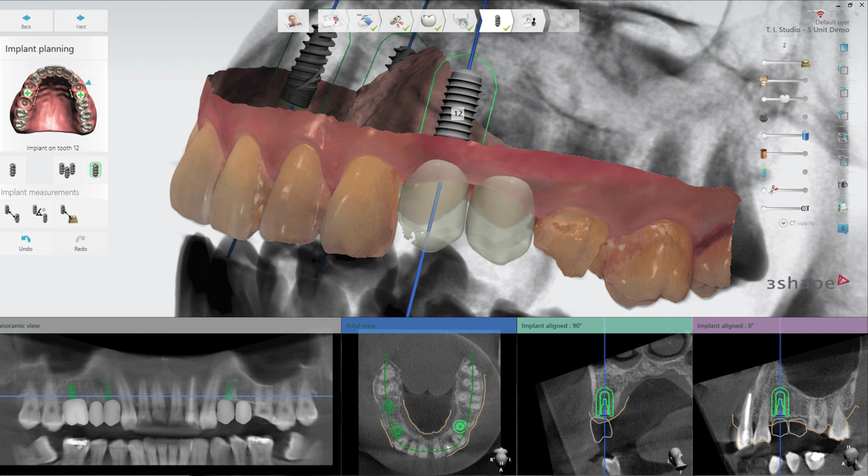This screenshot has width=868, height=476.
Task: Select the implant safety zone tool
Action: tap(95, 170)
